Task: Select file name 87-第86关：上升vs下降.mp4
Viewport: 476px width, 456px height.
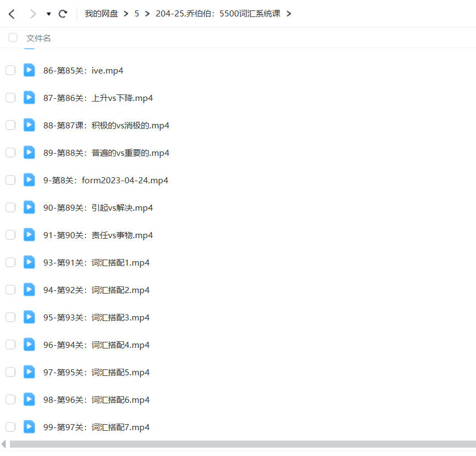Action: pyautogui.click(x=98, y=98)
